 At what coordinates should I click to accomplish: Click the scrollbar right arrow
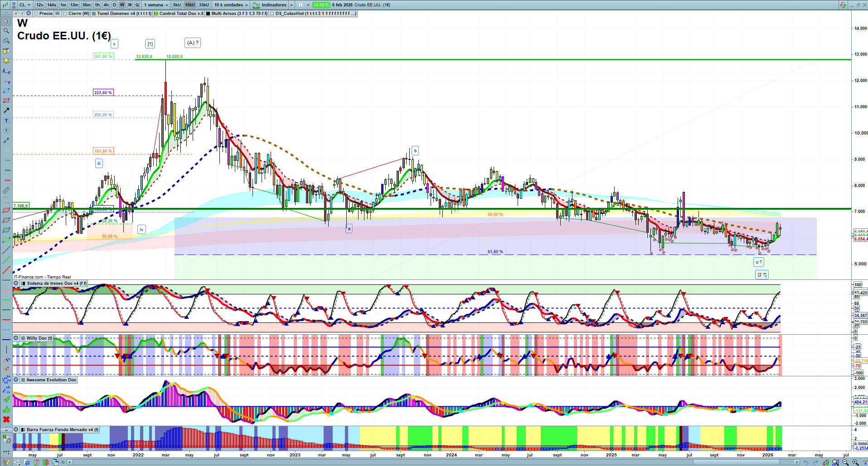[x=797, y=462]
